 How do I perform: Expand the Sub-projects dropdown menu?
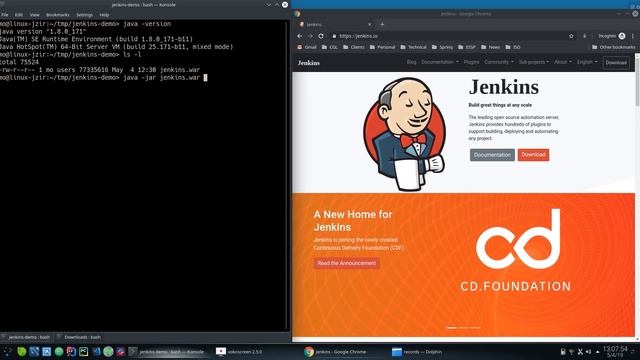(534, 62)
